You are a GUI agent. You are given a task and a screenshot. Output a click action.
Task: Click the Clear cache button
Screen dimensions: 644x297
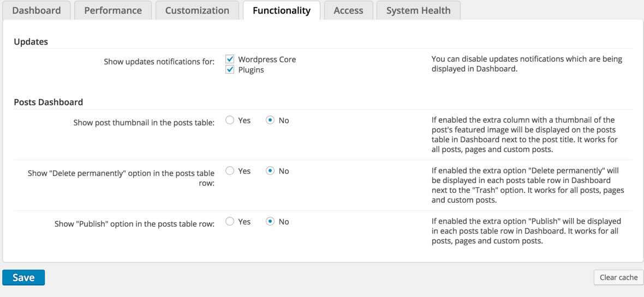tap(618, 277)
